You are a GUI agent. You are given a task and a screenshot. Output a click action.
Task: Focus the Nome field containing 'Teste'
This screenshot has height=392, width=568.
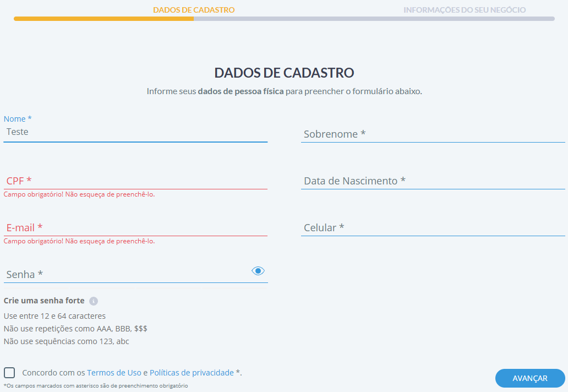135,132
